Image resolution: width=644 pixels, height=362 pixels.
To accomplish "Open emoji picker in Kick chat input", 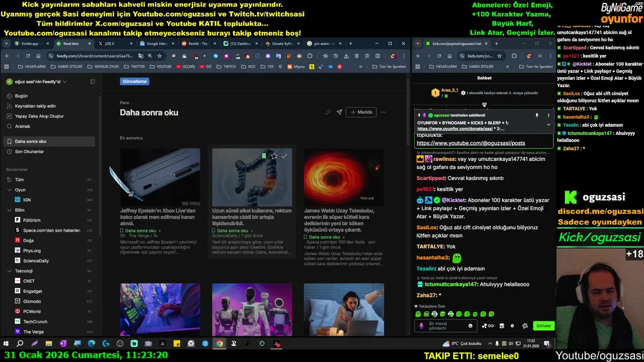I will pyautogui.click(x=470, y=326).
